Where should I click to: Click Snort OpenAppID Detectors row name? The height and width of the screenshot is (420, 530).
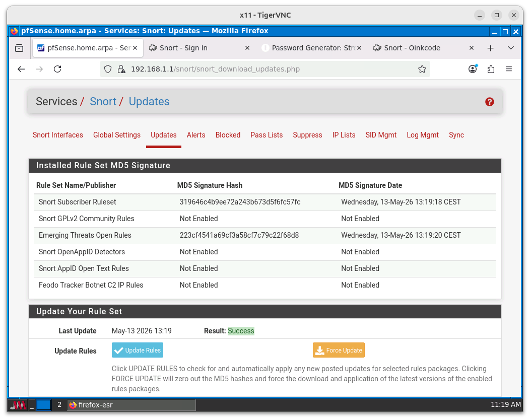point(82,252)
